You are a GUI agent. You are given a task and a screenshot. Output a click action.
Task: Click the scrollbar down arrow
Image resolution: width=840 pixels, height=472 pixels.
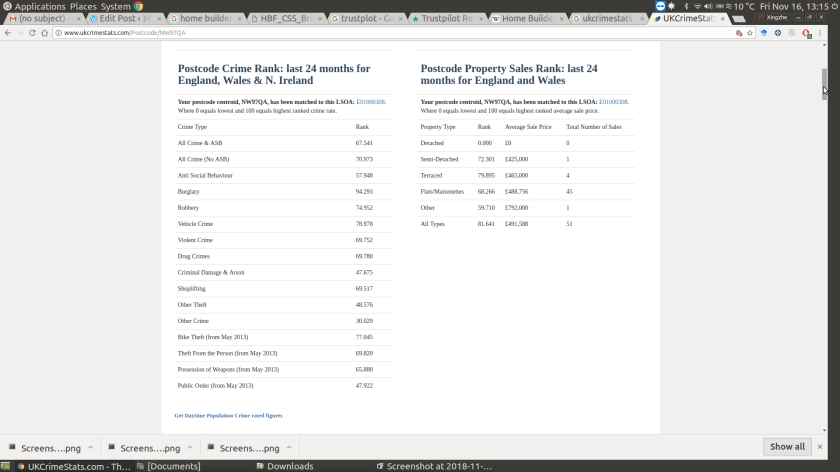point(824,430)
